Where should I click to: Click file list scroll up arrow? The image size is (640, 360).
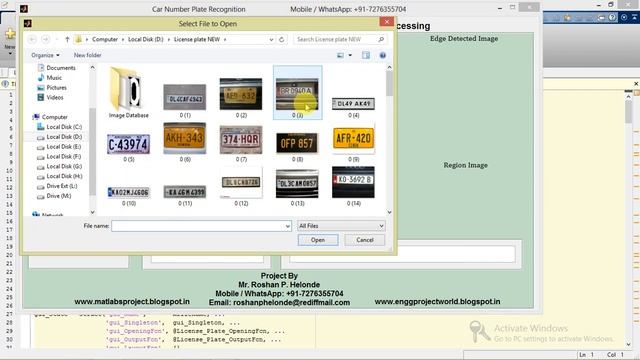point(389,67)
